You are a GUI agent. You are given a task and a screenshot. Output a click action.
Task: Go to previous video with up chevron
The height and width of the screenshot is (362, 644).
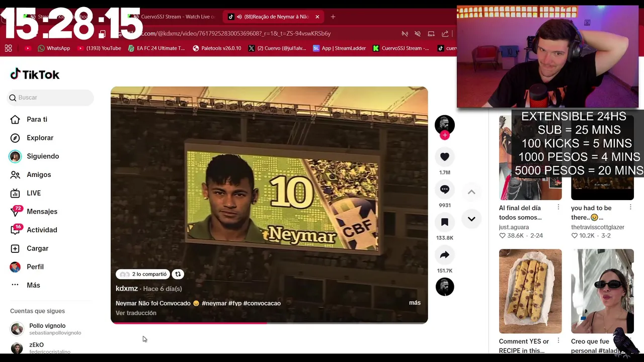[471, 192]
